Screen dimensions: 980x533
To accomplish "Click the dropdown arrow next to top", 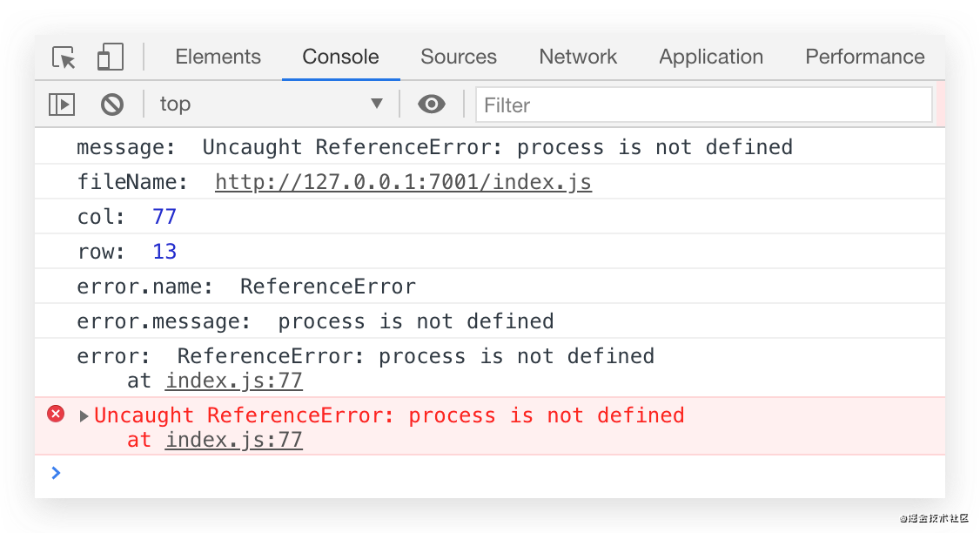I will pos(377,105).
